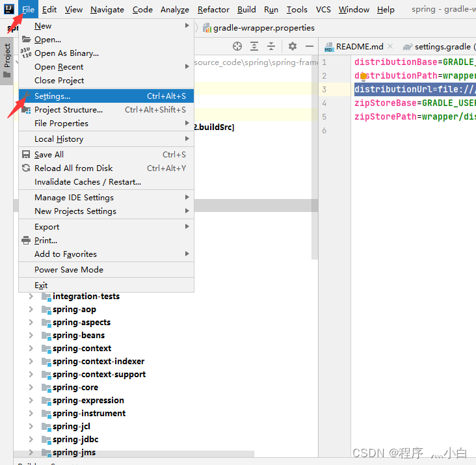Screen dimensions: 476x465
Task: Click the zipStorePath line in editor
Action: click(415, 116)
